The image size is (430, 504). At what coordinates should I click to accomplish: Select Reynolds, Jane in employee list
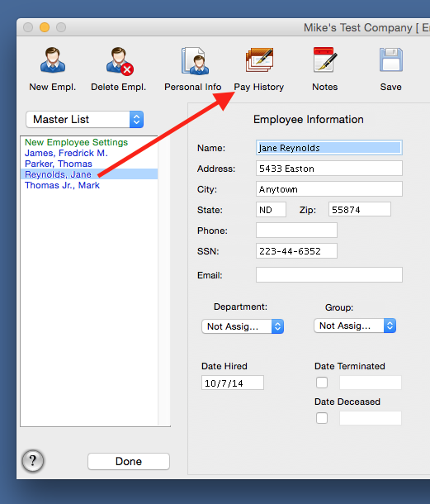click(89, 174)
